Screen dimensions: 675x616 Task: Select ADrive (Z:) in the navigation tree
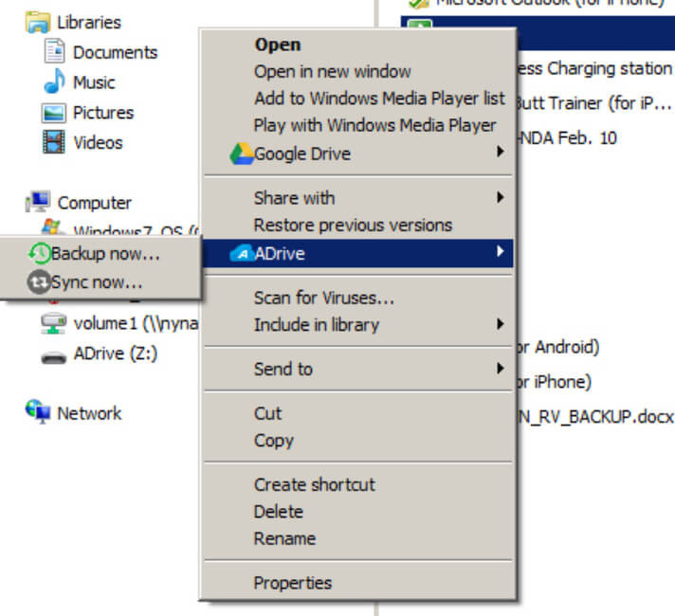pos(116,353)
